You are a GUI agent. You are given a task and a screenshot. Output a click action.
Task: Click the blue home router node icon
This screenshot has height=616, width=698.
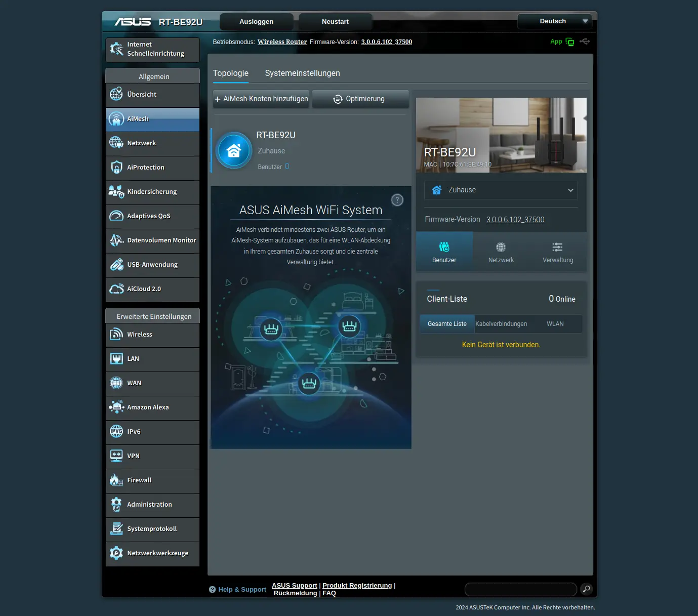(233, 151)
